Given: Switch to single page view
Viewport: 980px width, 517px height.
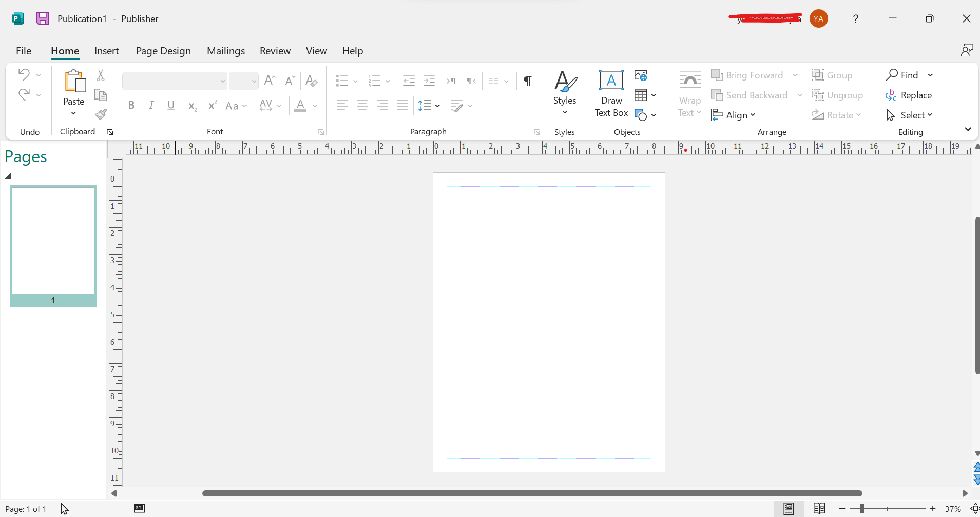Looking at the screenshot, I should tap(789, 508).
